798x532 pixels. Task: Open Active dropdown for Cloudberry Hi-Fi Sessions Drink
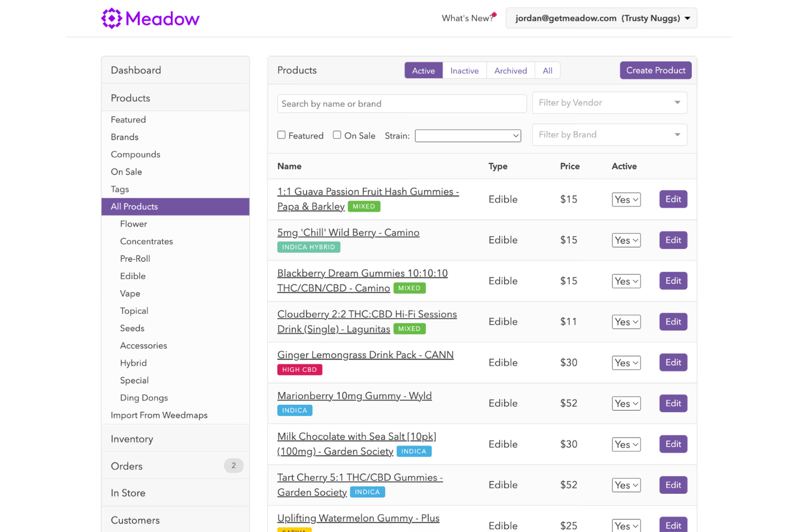(626, 322)
